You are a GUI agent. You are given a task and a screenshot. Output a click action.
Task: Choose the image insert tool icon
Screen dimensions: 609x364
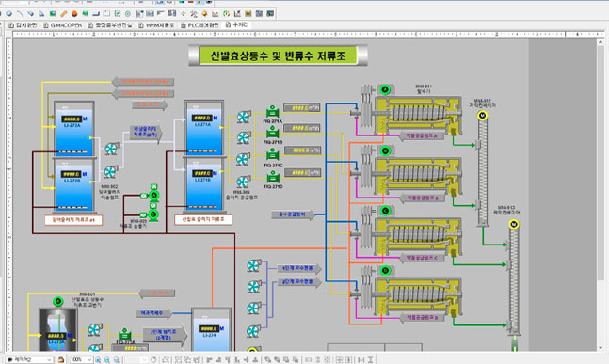(x=53, y=14)
